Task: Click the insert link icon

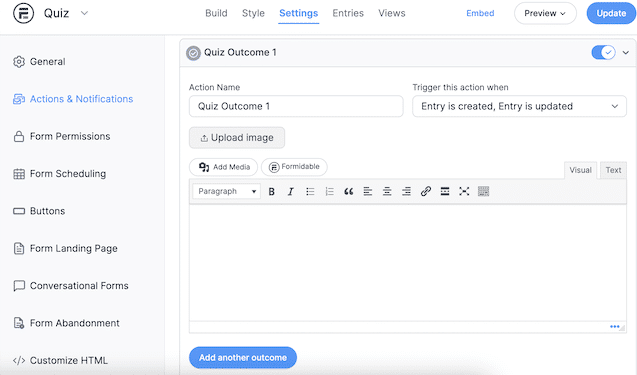Action: click(x=425, y=191)
